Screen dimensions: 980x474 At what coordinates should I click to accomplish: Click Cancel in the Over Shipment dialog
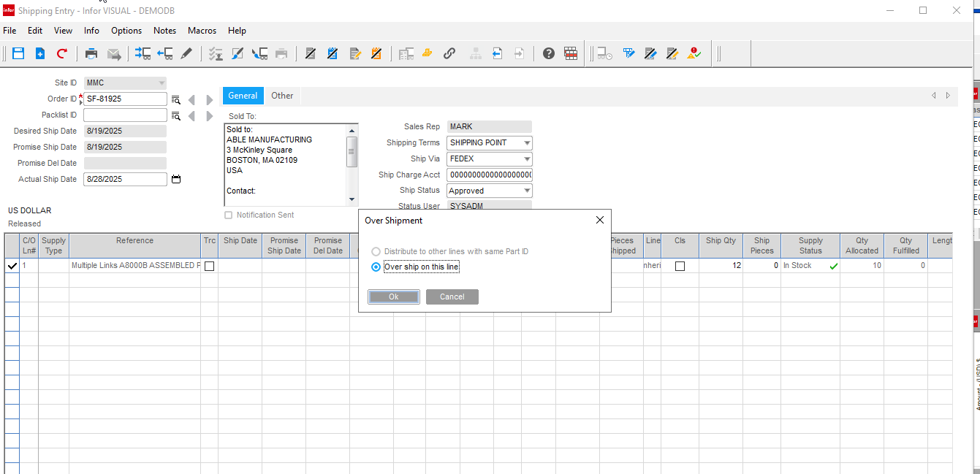[452, 297]
